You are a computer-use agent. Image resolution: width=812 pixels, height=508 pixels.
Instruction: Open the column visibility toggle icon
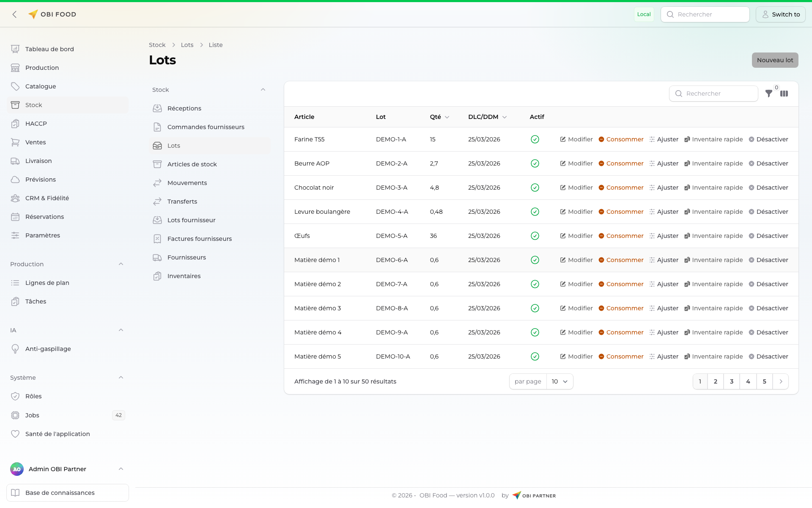tap(784, 94)
